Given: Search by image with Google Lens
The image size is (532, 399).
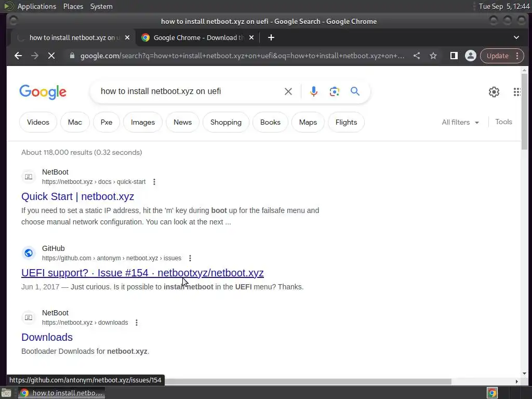Looking at the screenshot, I should [x=334, y=91].
